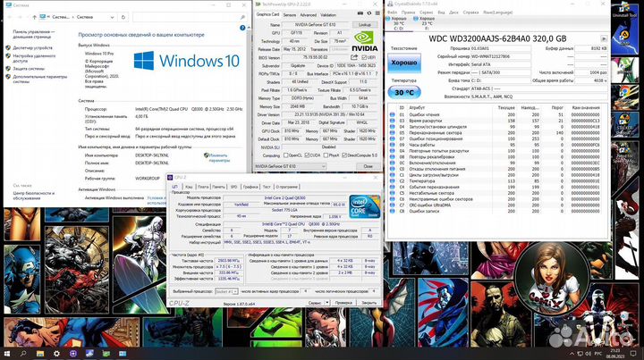This screenshot has height=360, width=644.
Task: Open Дополнительные параметры системы link
Action: 39,79
